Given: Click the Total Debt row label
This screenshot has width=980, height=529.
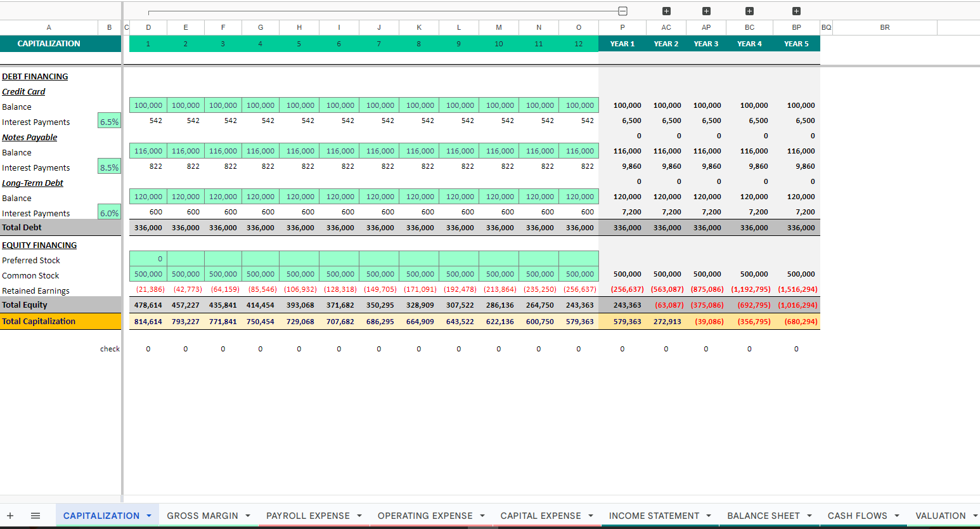Looking at the screenshot, I should click(x=22, y=227).
